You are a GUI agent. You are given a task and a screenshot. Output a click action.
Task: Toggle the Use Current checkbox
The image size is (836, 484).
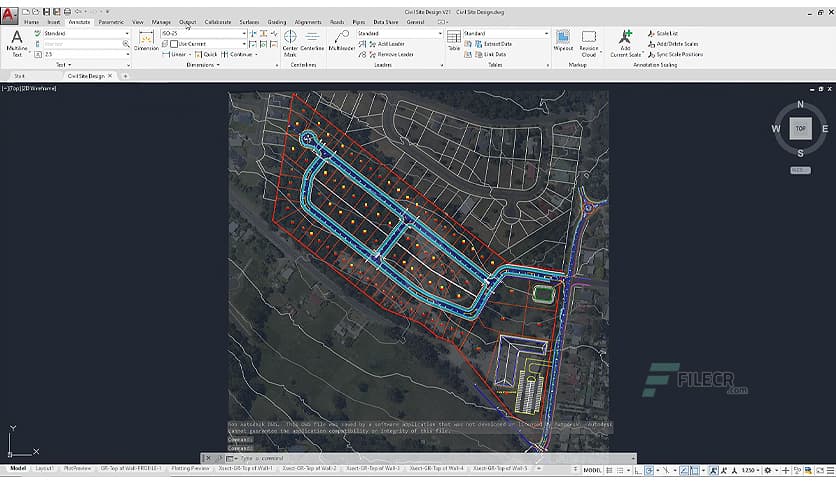(174, 44)
